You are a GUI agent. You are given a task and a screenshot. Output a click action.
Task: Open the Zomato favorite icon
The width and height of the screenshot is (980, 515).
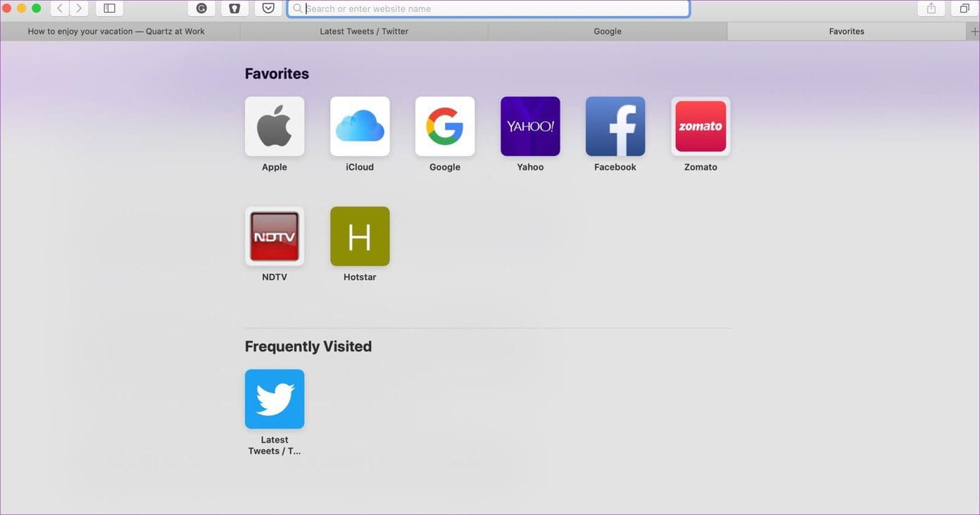pyautogui.click(x=701, y=126)
